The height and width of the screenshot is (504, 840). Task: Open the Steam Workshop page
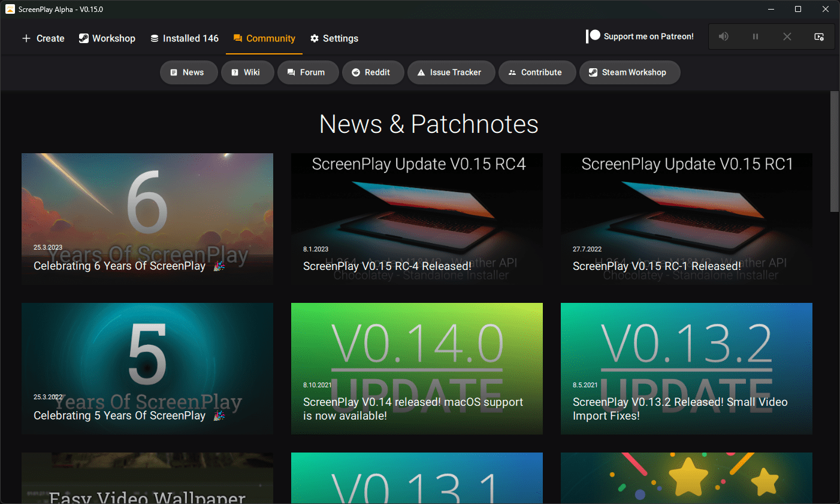coord(630,72)
